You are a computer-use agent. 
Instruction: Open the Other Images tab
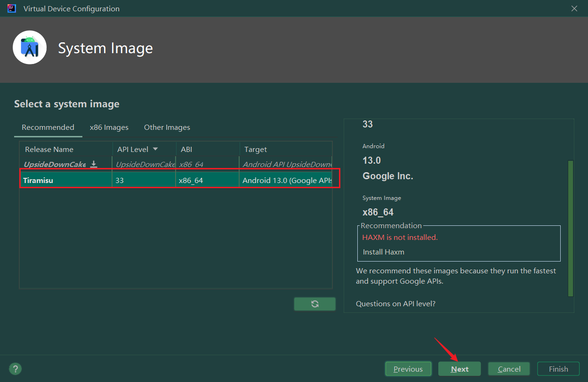tap(167, 127)
